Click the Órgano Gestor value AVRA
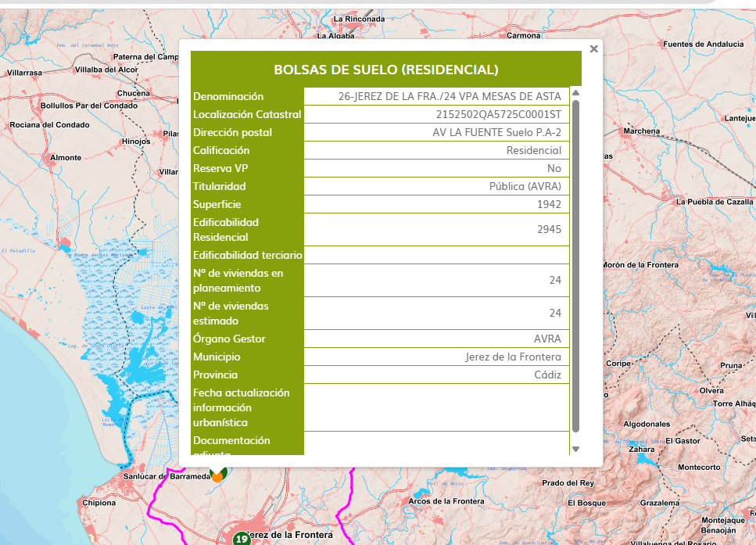Image resolution: width=756 pixels, height=545 pixels. tap(547, 339)
